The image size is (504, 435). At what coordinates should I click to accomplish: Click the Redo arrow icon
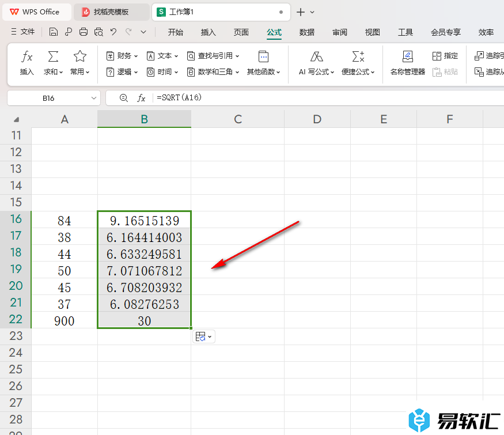tap(128, 32)
